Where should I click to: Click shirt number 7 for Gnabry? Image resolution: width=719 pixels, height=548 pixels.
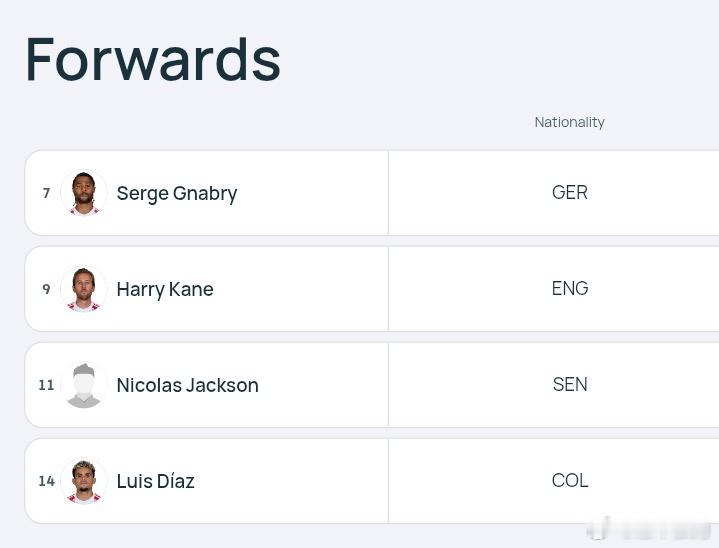46,193
